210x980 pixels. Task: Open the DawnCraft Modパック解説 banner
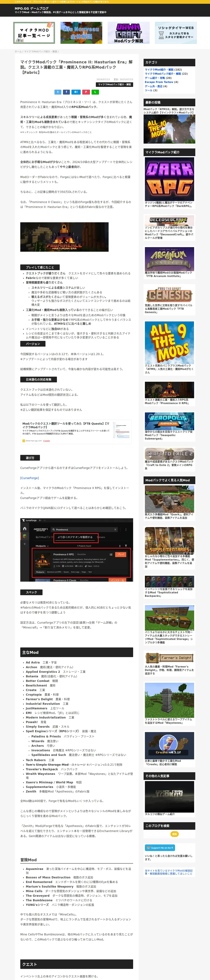(x=128, y=33)
